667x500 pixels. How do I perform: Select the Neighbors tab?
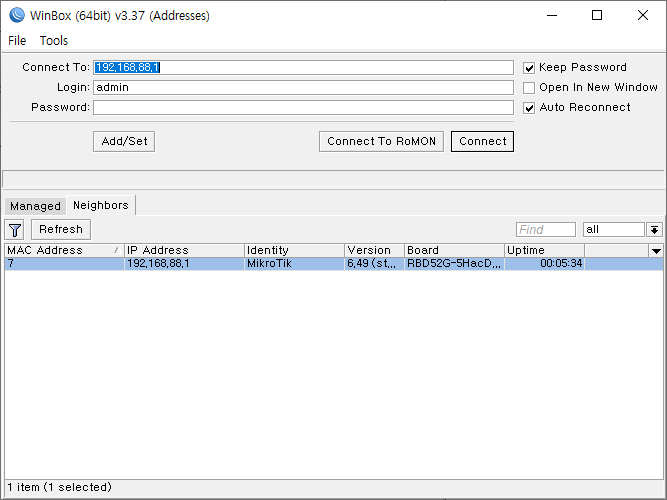(x=101, y=205)
